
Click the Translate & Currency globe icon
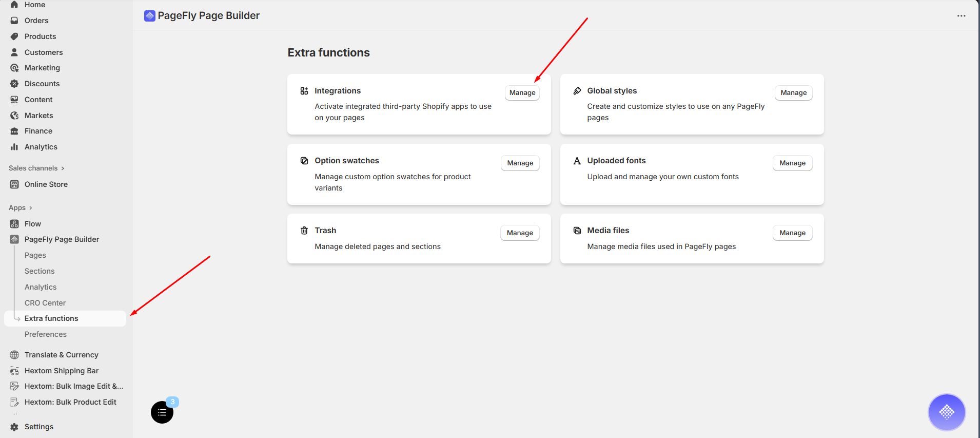(x=14, y=355)
